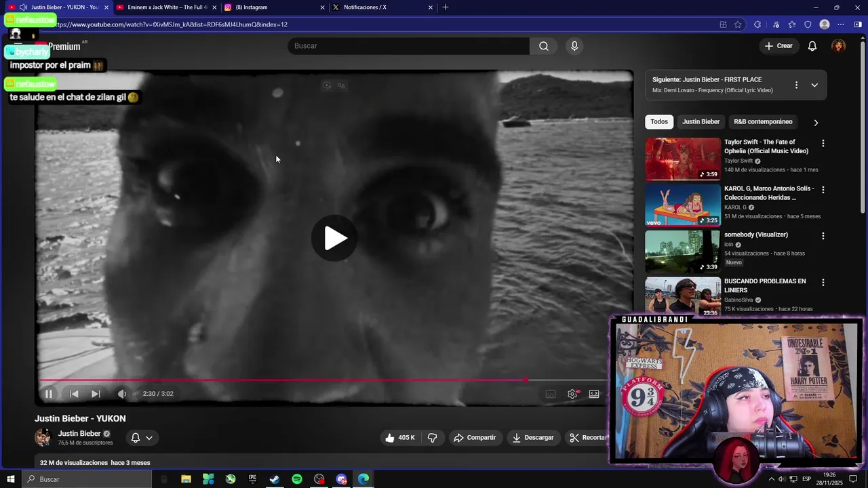The height and width of the screenshot is (488, 868).
Task: Skip to next video in player controls
Action: [x=96, y=394]
